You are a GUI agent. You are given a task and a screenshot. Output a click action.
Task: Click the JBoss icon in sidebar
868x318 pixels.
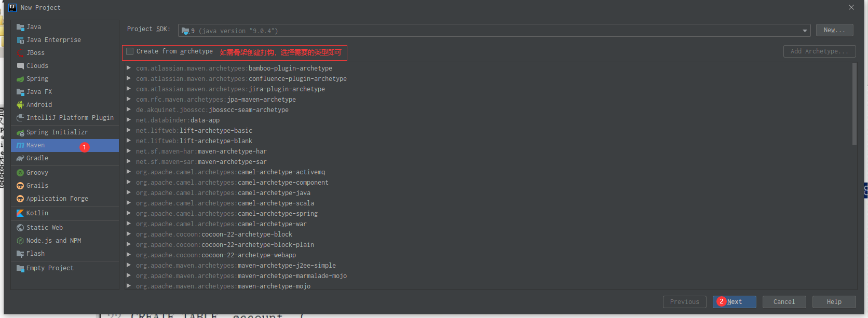point(20,53)
